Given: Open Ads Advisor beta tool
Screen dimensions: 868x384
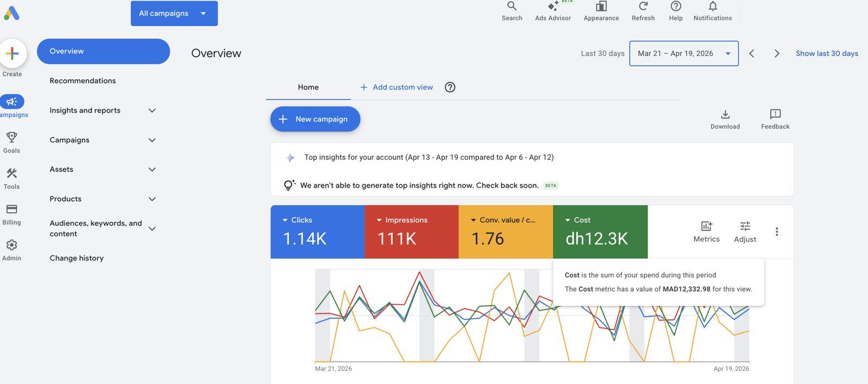Looking at the screenshot, I should point(553,11).
